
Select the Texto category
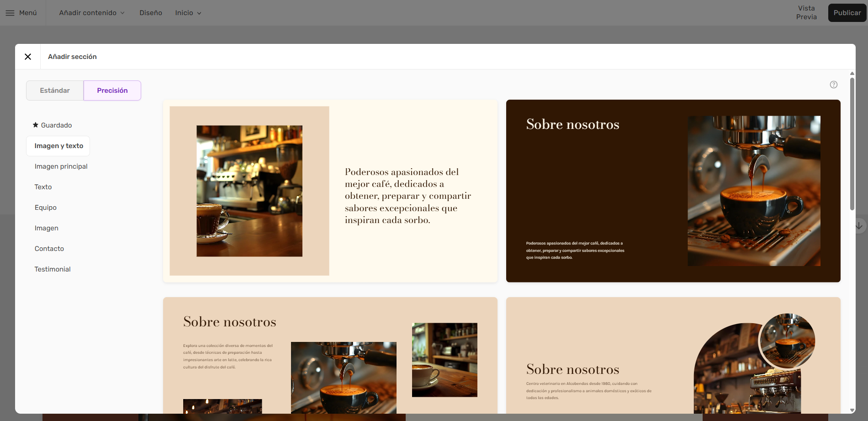[x=43, y=187]
